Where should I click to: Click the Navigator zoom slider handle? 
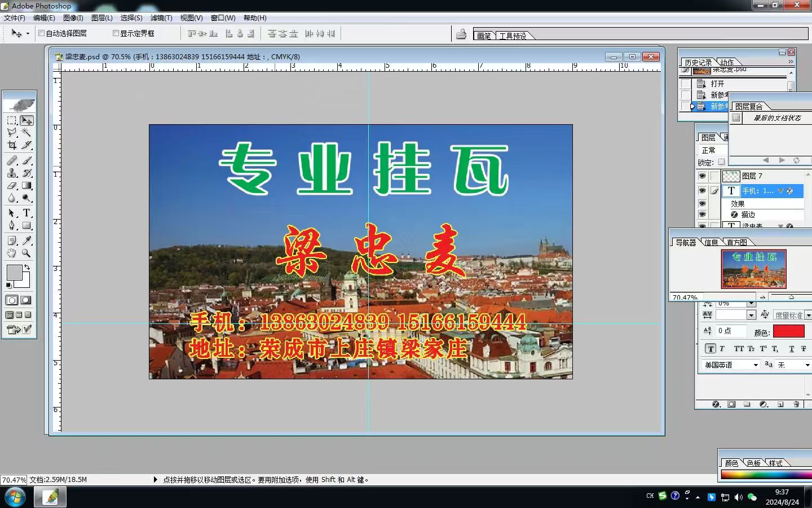point(791,297)
